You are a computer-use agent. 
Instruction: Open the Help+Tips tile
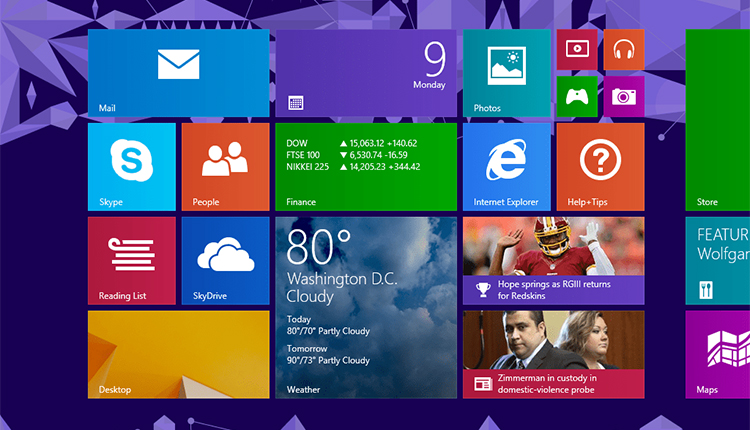coord(600,166)
